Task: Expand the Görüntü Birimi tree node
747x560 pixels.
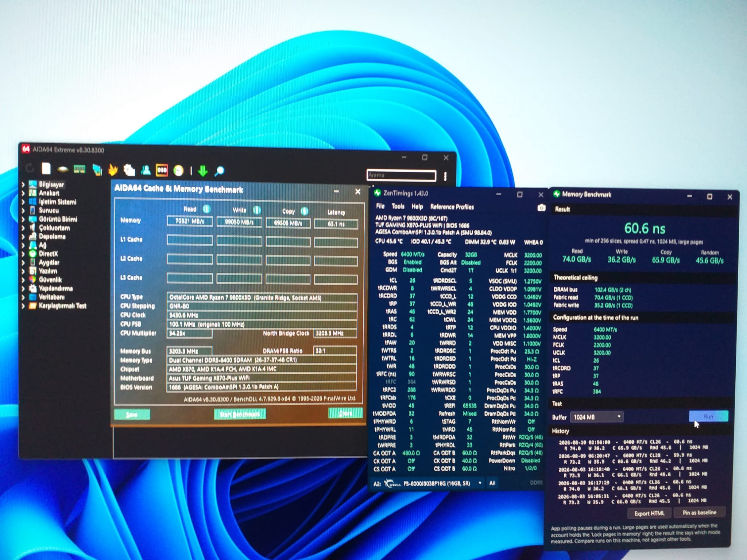Action: (23, 219)
